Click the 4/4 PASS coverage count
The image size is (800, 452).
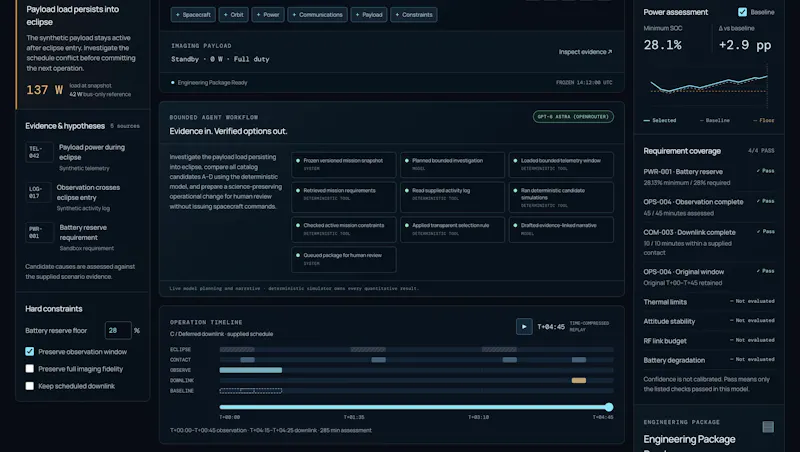pos(761,151)
